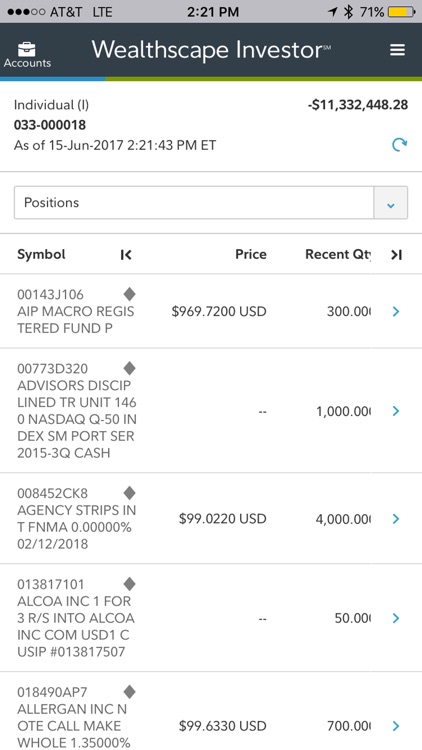Tap the location arrow in the status bar
The image size is (422, 750).
pos(332,11)
